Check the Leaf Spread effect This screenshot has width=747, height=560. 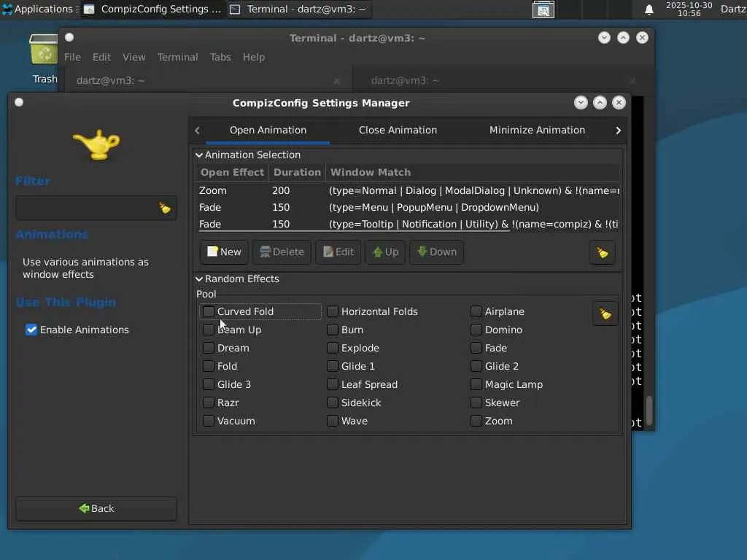point(333,384)
